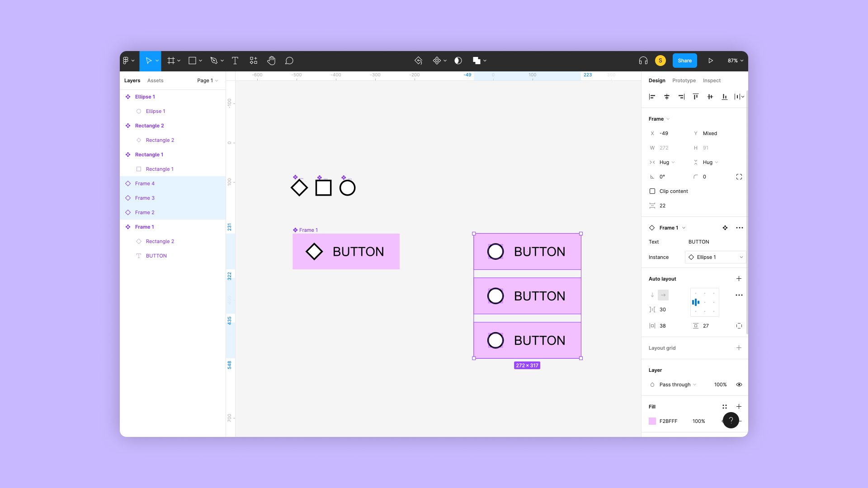Screen dimensions: 868x488
Task: Click the Share button
Action: point(684,61)
